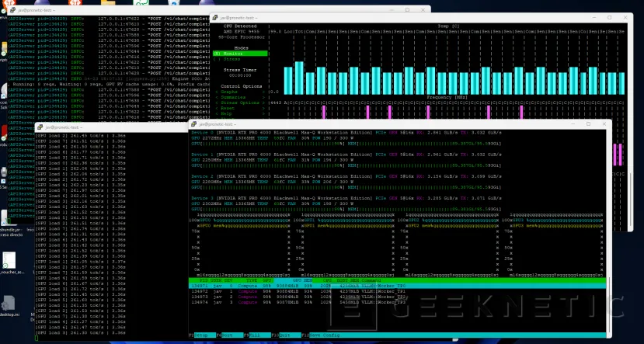Click F9 Kill in nvtop footer
The width and height of the screenshot is (644, 344).
pyautogui.click(x=257, y=335)
